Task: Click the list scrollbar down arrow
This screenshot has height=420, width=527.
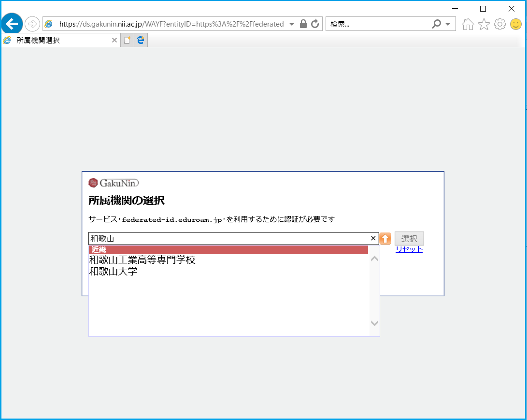Action: tap(374, 323)
